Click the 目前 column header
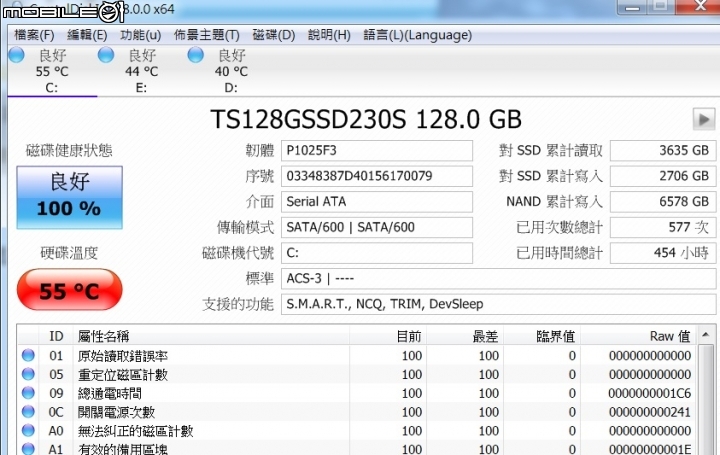Screen dimensions: 720x455 tap(388, 336)
